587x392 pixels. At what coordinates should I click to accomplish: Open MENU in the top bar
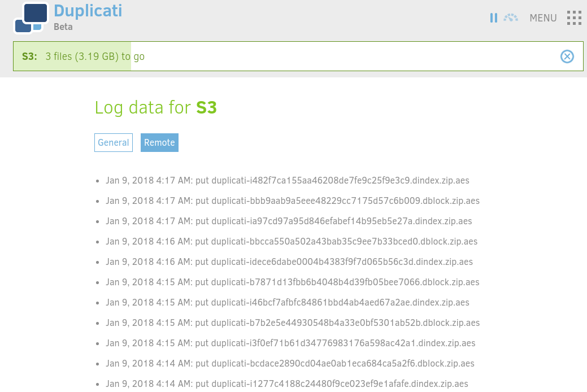click(543, 18)
